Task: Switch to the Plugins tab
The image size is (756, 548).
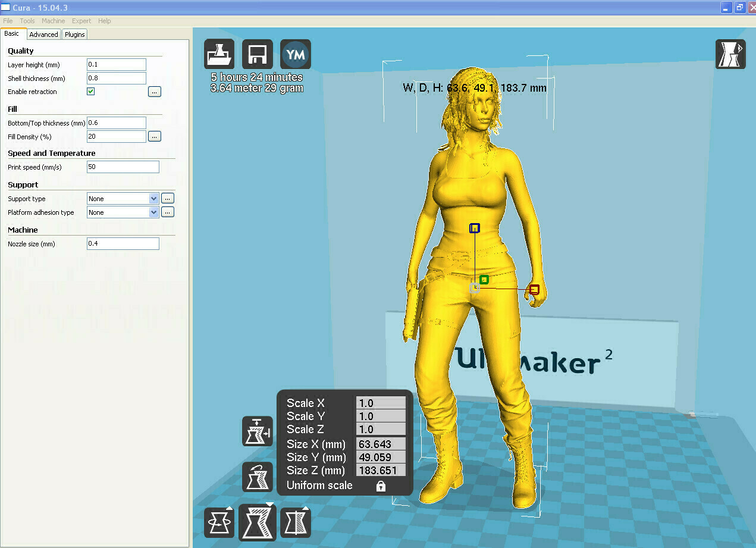Action: pos(75,35)
